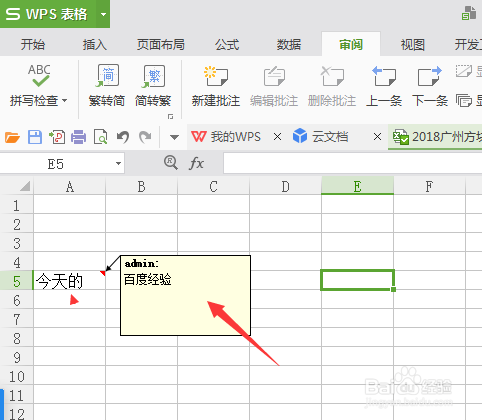This screenshot has width=482, height=420.
Task: Select column E header
Action: click(x=357, y=186)
